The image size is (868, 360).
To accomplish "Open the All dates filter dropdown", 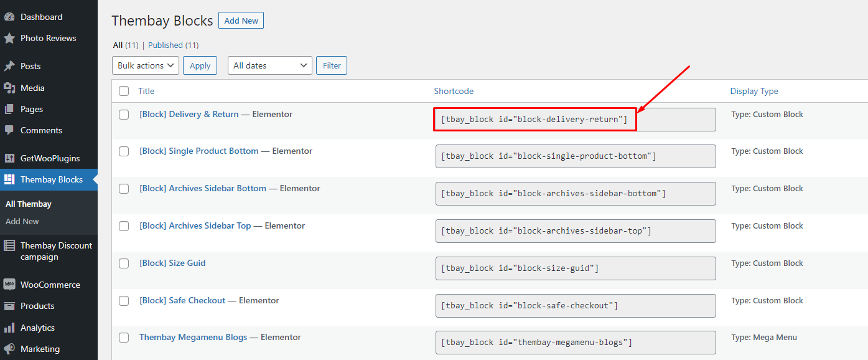I will coord(270,65).
